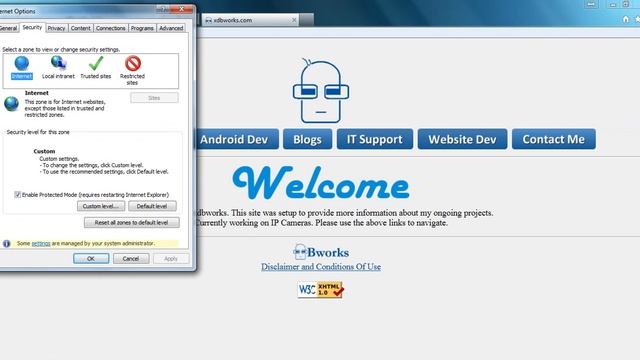Open the Website Dev page
Viewport: 640px width, 360px height.
click(x=462, y=139)
